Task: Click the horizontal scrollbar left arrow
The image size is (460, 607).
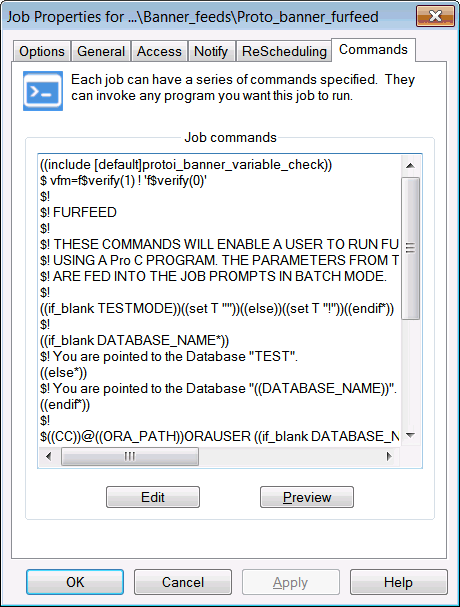Action: coord(49,456)
